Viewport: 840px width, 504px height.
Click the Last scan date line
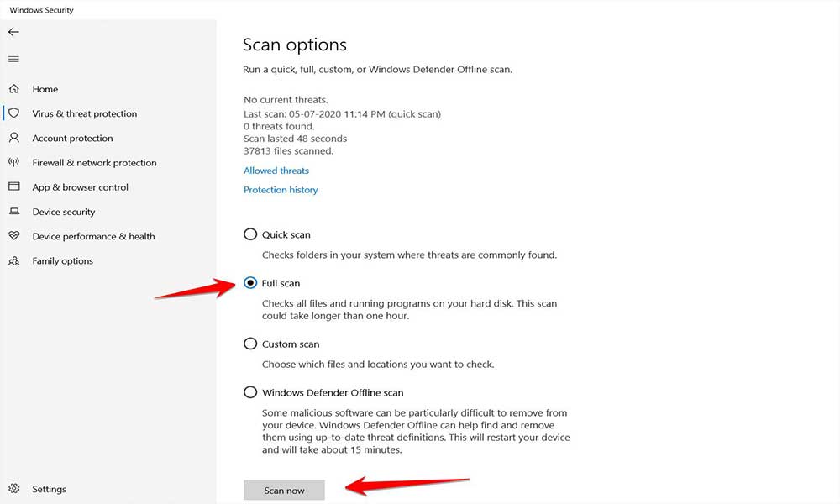pos(343,113)
